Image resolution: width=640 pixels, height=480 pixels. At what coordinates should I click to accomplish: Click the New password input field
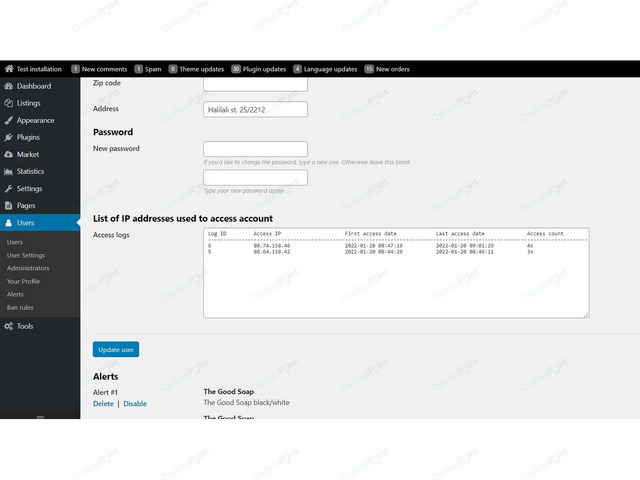(256, 149)
